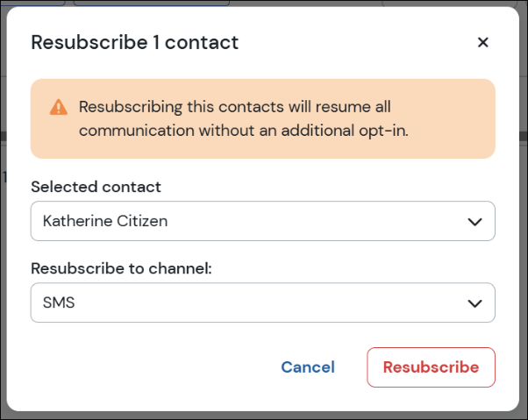Click the dialog header area beside title
Image resolution: width=528 pixels, height=420 pixels.
[351, 42]
